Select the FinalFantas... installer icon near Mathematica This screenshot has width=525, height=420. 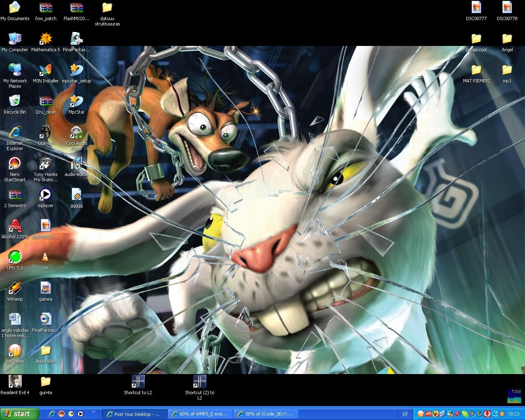click(x=76, y=42)
